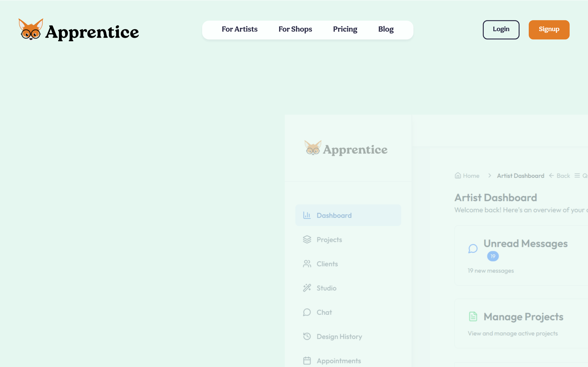Click the Unread Messages speech bubble icon
The image size is (588, 367).
coord(473,249)
